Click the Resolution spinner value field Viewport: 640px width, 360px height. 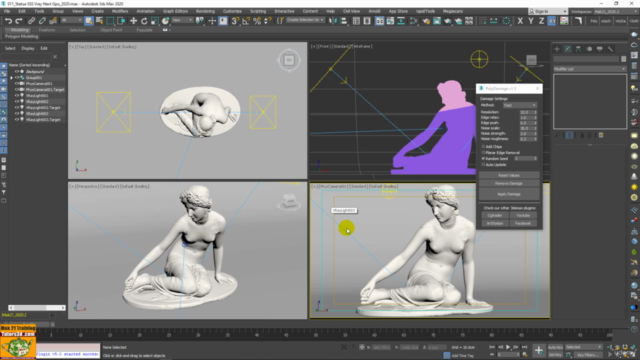pos(526,112)
